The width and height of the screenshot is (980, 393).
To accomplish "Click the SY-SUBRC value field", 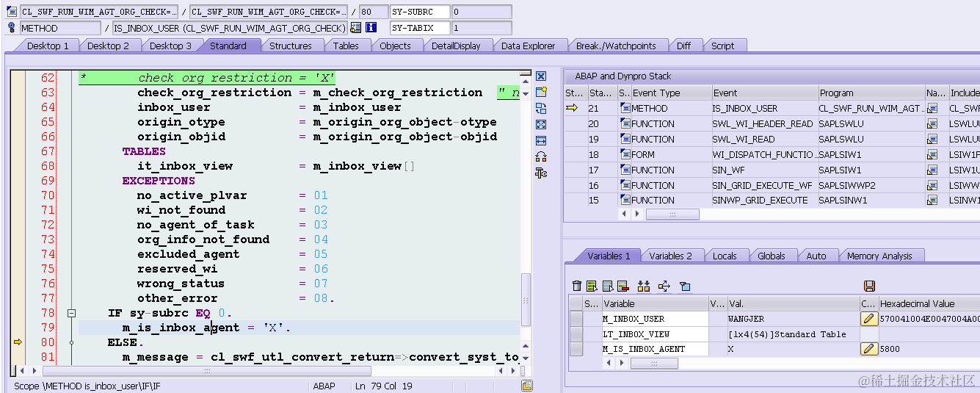I will (x=482, y=12).
